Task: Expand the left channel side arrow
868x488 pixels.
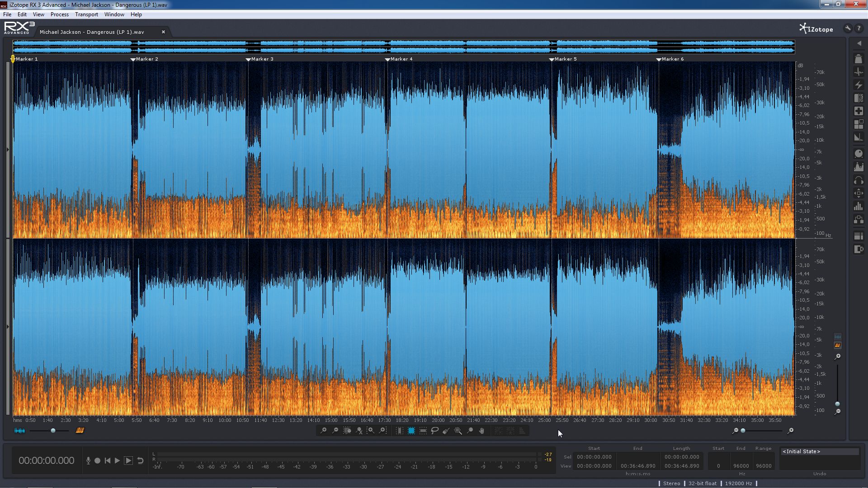Action: (x=7, y=150)
